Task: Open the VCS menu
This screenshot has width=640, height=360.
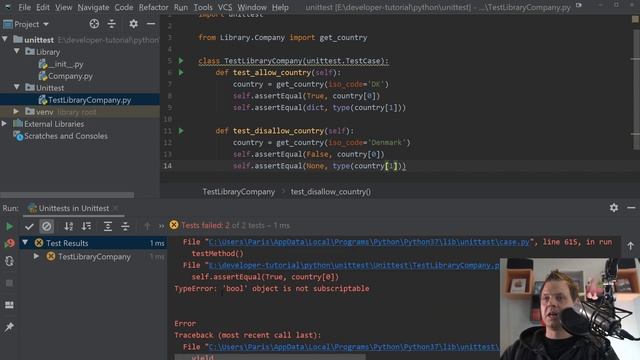Action: (224, 7)
